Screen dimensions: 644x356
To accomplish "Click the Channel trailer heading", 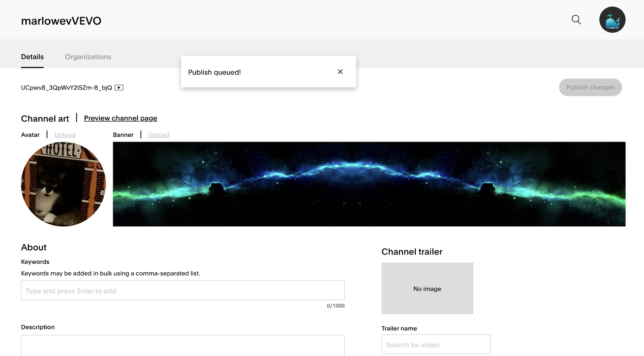I will pyautogui.click(x=412, y=251).
